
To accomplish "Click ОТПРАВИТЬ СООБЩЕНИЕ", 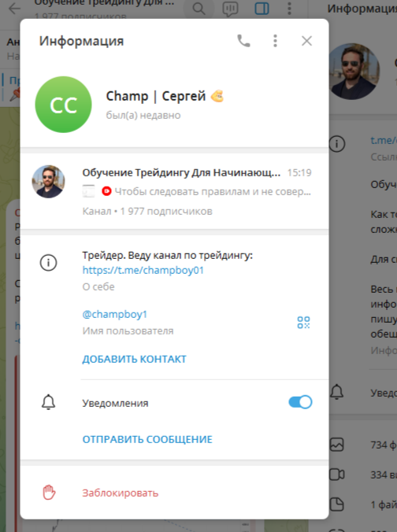I will (x=147, y=439).
